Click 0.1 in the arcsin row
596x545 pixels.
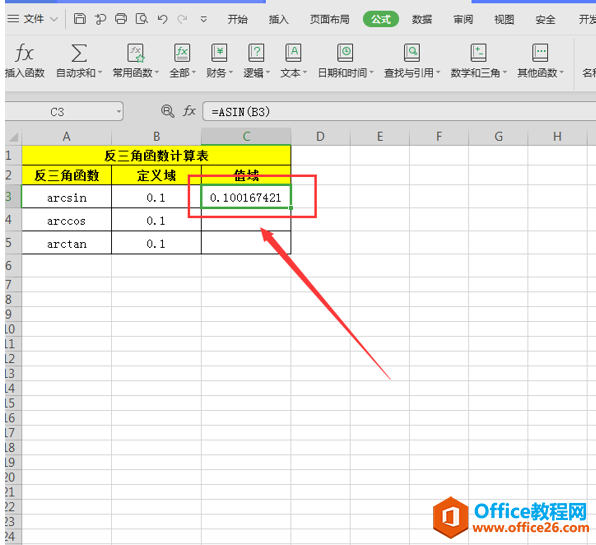tap(156, 197)
